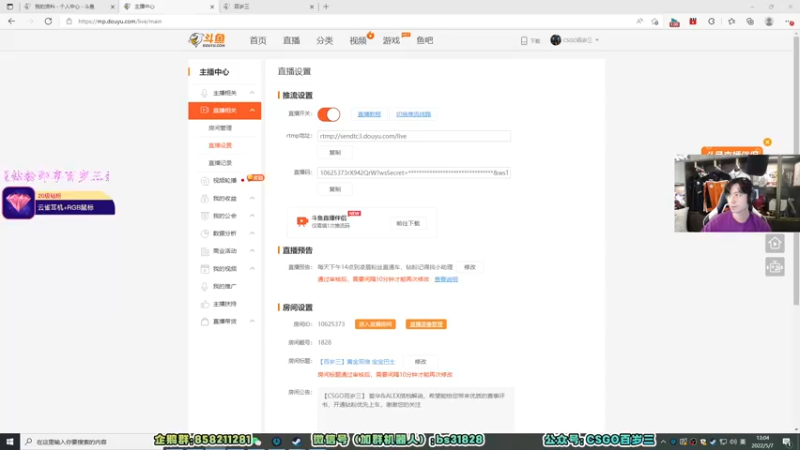Expand the 商业活动 section chevron
The height and width of the screenshot is (450, 800).
click(x=252, y=251)
